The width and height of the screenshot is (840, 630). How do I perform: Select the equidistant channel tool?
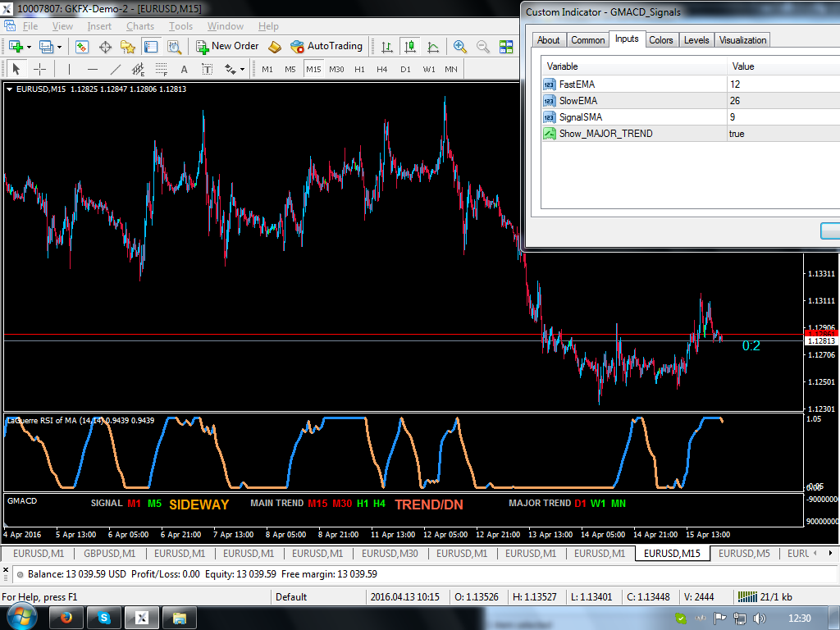(x=138, y=69)
